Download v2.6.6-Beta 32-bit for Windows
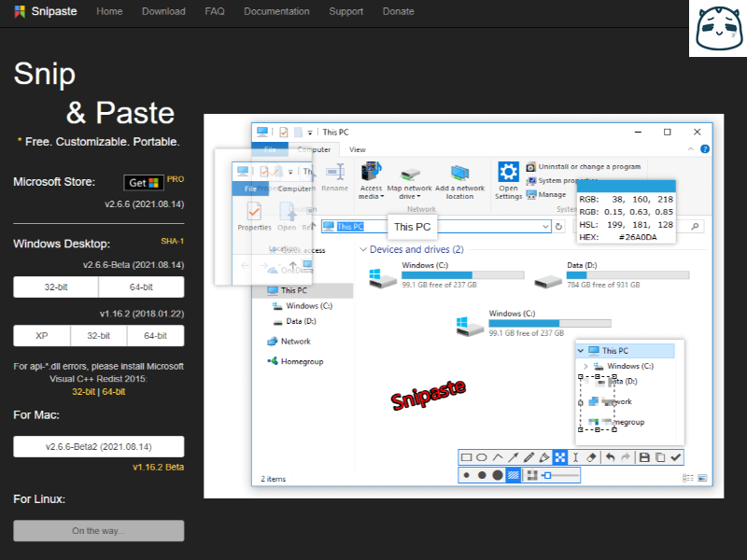 click(x=56, y=287)
